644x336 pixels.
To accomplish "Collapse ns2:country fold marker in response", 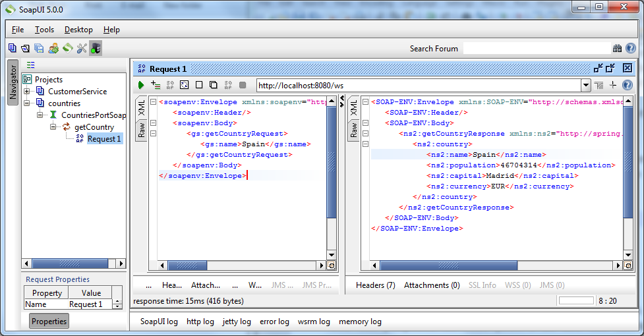I will tap(366, 144).
